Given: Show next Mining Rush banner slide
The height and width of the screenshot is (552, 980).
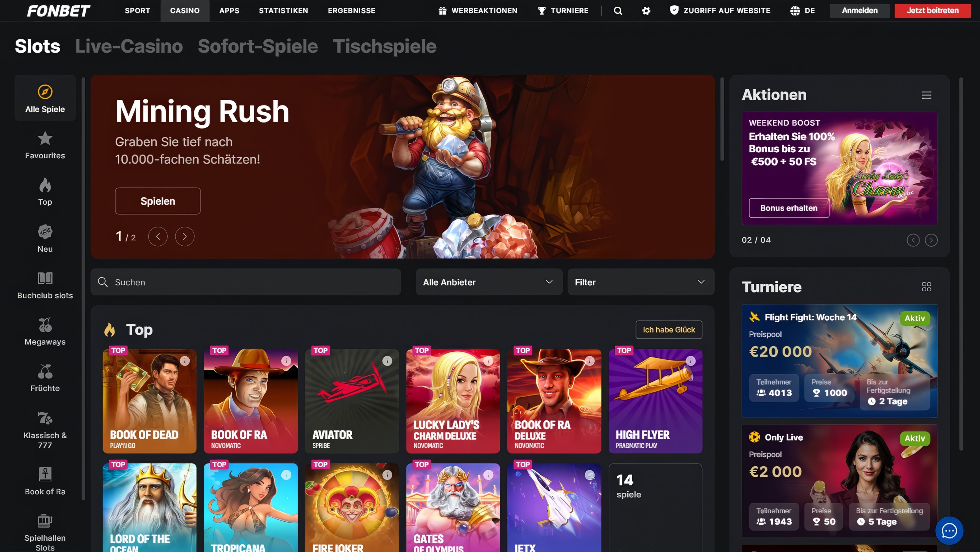Looking at the screenshot, I should (185, 236).
